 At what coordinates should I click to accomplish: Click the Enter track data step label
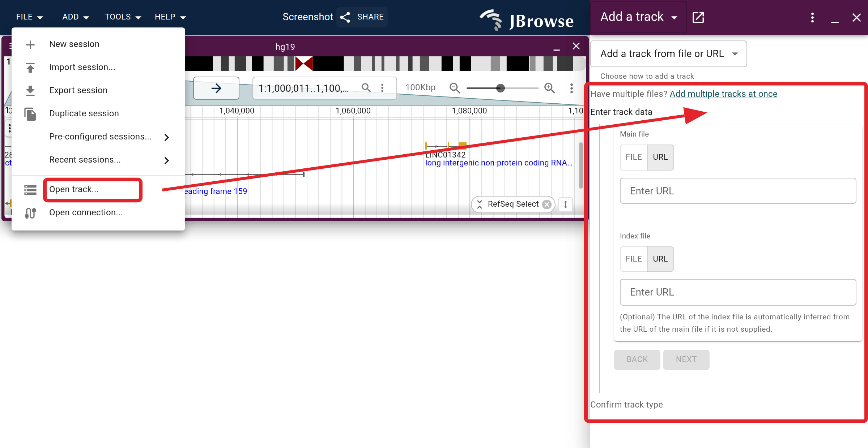tap(621, 112)
